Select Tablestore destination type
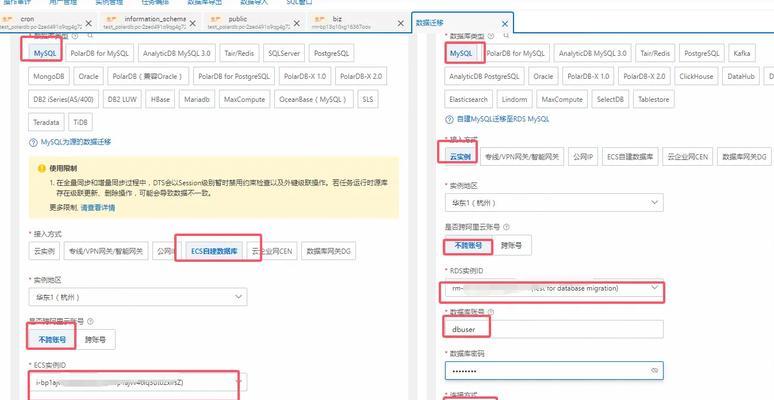The image size is (774, 400). click(x=654, y=99)
